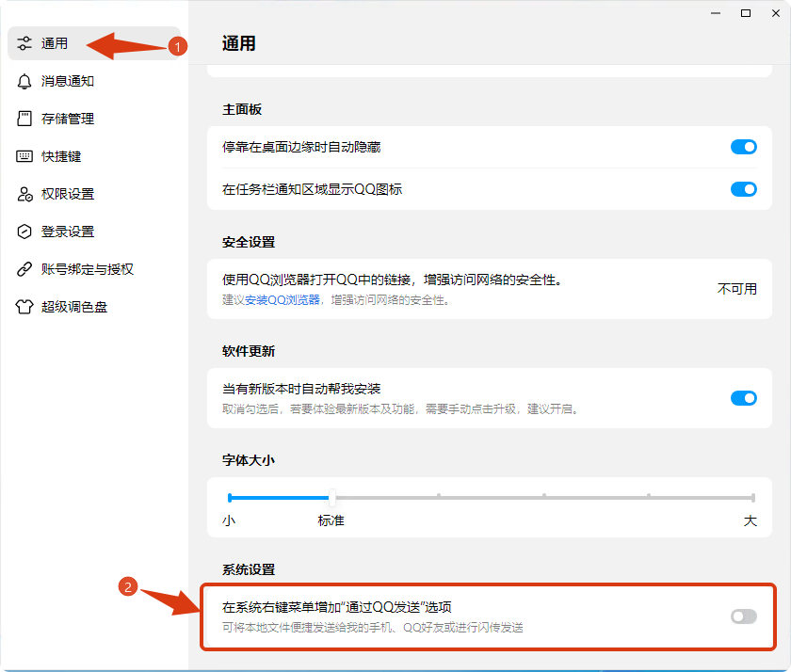Viewport: 791px width, 672px height.
Task: Click the permission settings person icon
Action: [24, 194]
